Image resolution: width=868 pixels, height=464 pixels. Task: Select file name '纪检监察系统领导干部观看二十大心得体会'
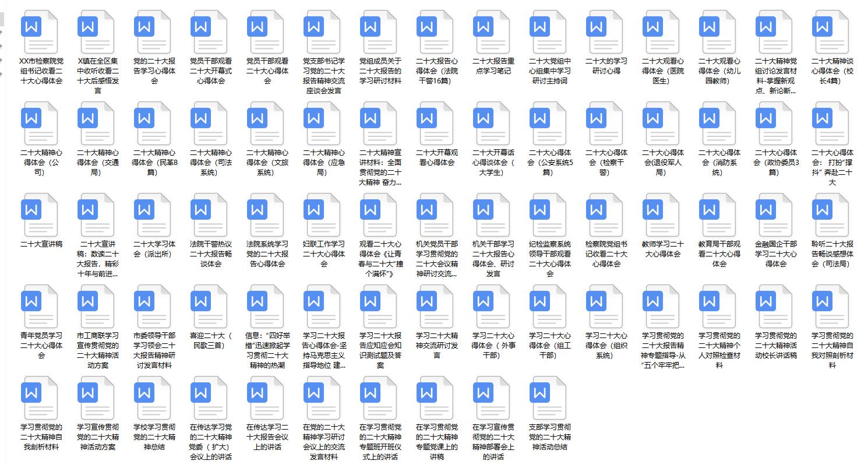click(x=549, y=259)
